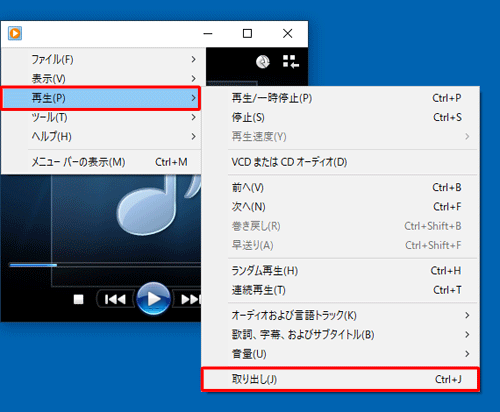500x412 pixels.
Task: Open the ヘルプ(H) menu item
Action: (101, 136)
